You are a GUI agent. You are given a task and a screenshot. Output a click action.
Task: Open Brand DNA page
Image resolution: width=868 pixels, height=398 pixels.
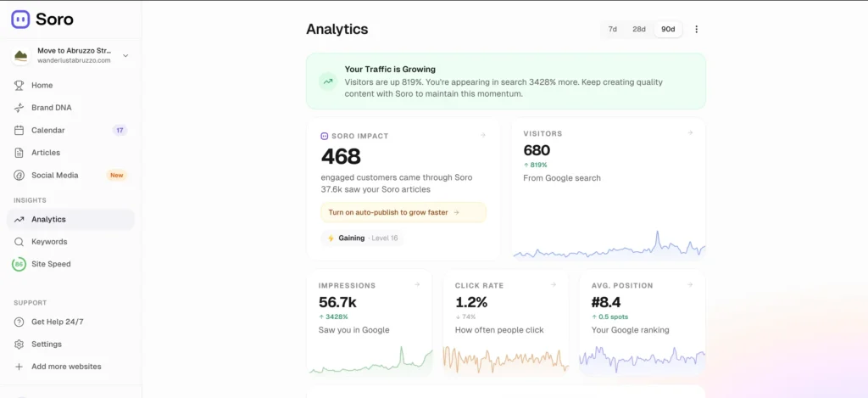[70, 108]
